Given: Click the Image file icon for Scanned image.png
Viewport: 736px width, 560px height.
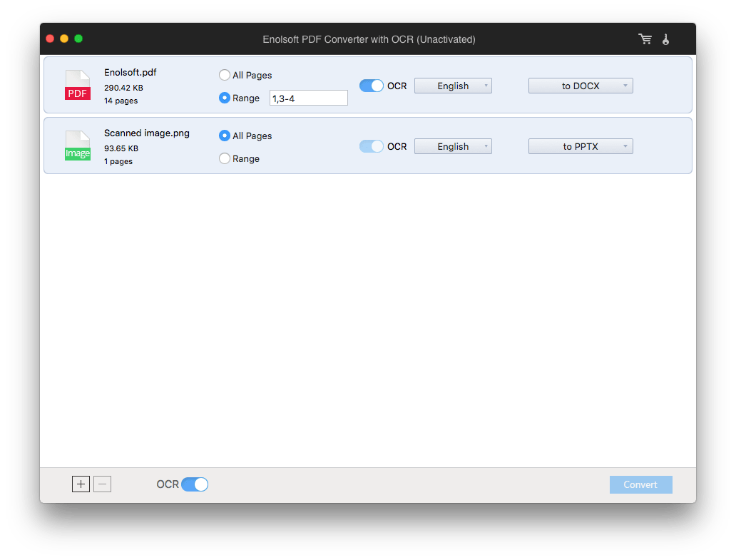Looking at the screenshot, I should (78, 146).
